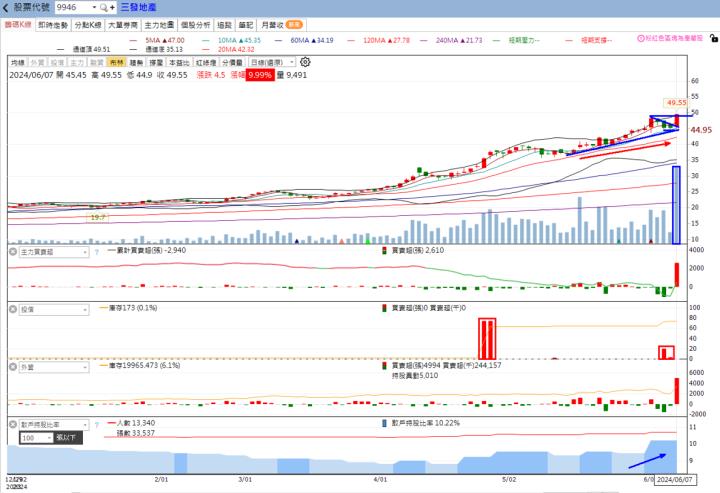Switch to the 籌碼K線 tab

pos(18,25)
